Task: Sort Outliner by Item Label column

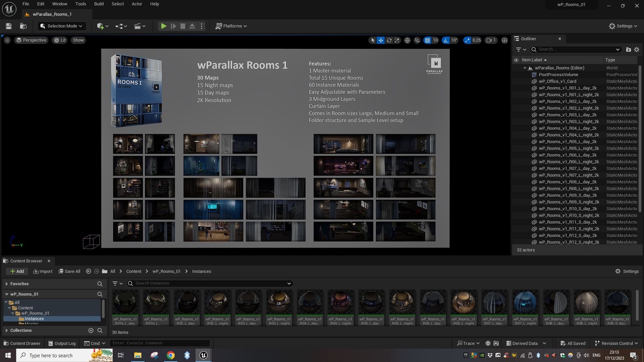Action: point(534,60)
